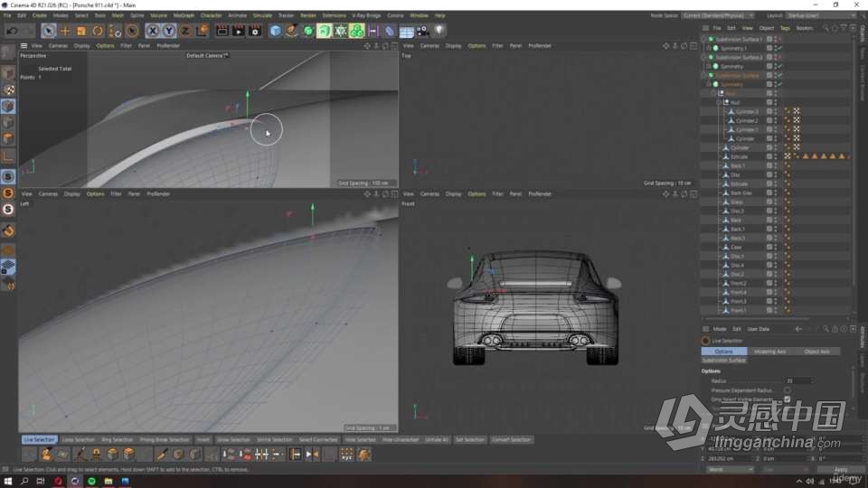Toggle Symmetry.1 enable checkmark
The image size is (868, 488).
pyautogui.click(x=779, y=48)
